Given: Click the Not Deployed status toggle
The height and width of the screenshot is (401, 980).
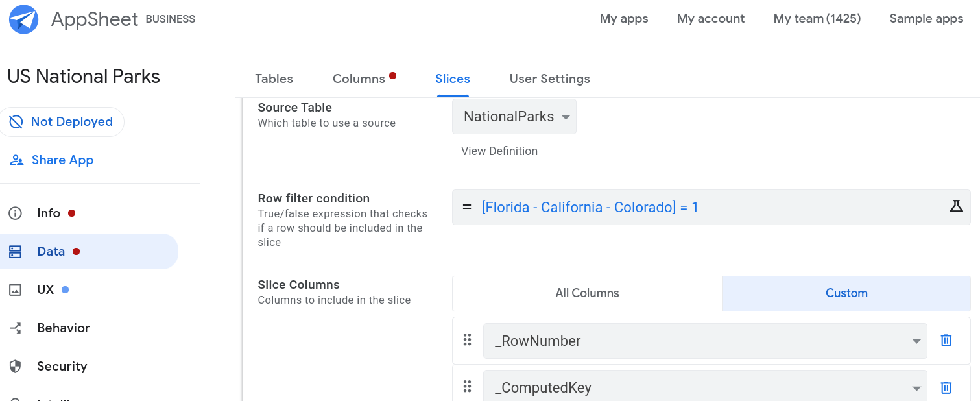Looking at the screenshot, I should coord(62,121).
